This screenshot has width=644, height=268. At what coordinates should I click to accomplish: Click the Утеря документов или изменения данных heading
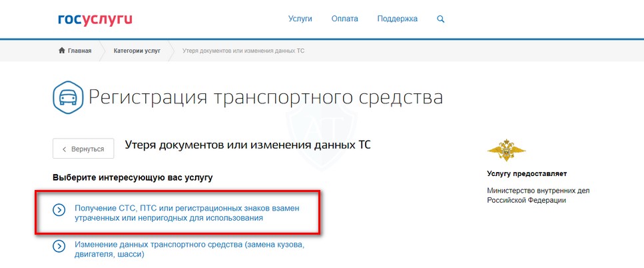click(x=248, y=145)
